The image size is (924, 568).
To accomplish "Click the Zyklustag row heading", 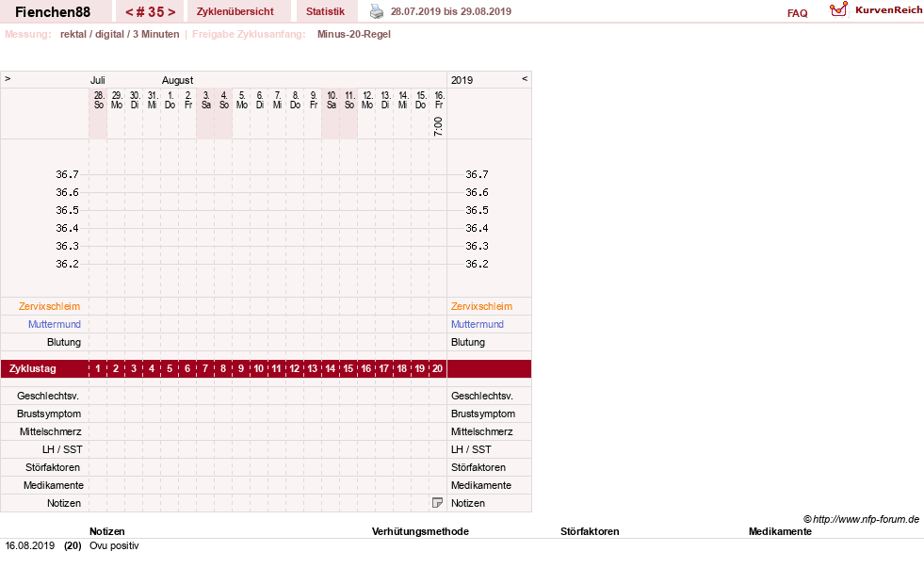I will tap(32, 369).
